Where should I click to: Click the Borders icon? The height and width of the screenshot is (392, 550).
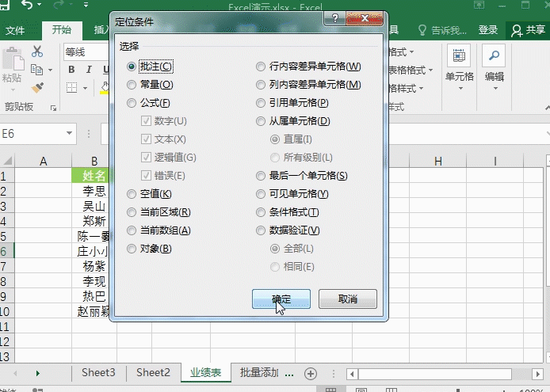click(71, 87)
